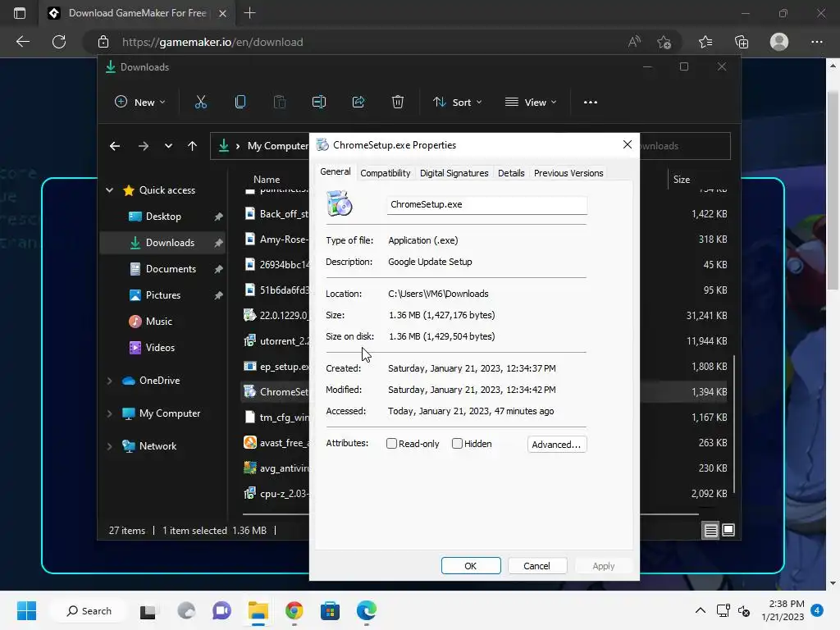Switch to the Digital Signatures tab

(454, 173)
